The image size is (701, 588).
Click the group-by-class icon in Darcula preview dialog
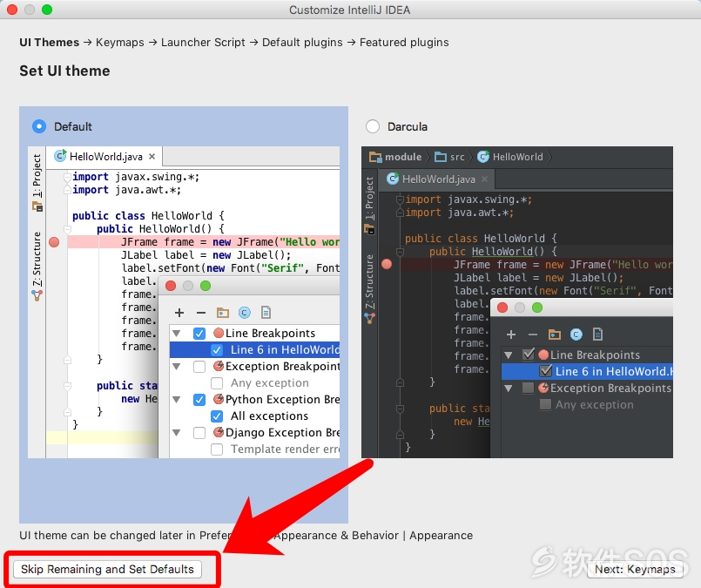[576, 335]
